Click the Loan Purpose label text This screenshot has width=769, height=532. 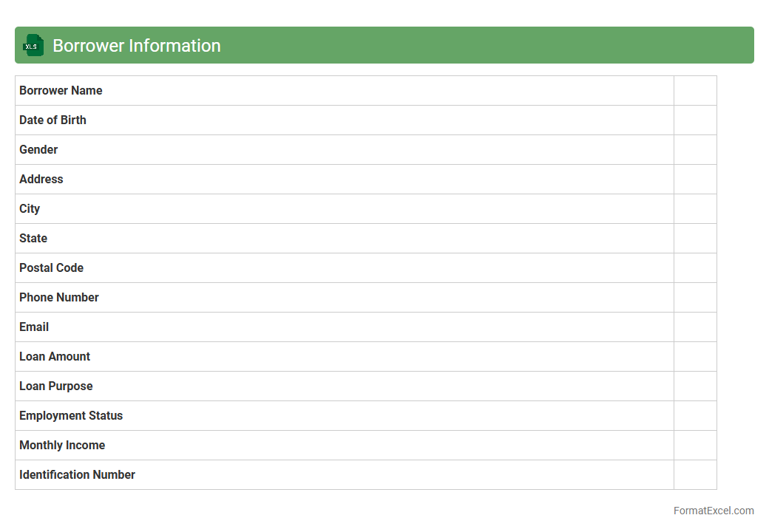(x=56, y=386)
